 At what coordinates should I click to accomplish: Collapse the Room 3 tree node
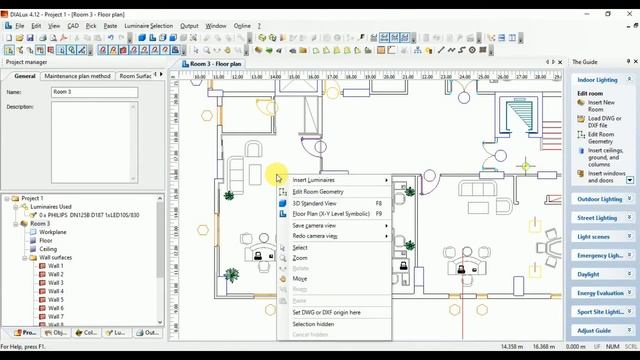pos(16,224)
